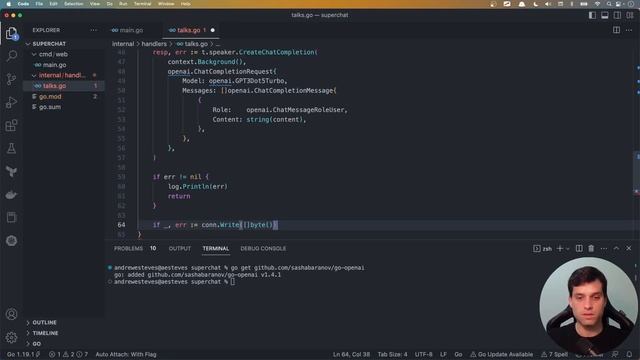Change the LF end-of-line sequence

point(443,354)
